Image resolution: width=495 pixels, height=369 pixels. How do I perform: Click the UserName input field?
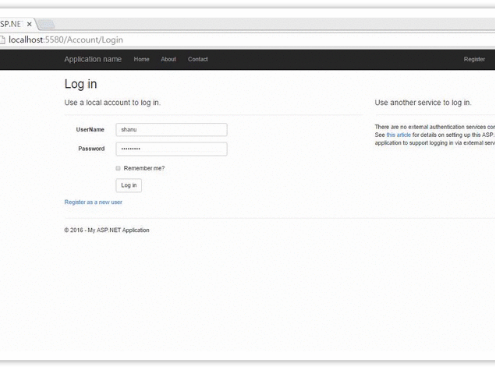click(x=172, y=130)
